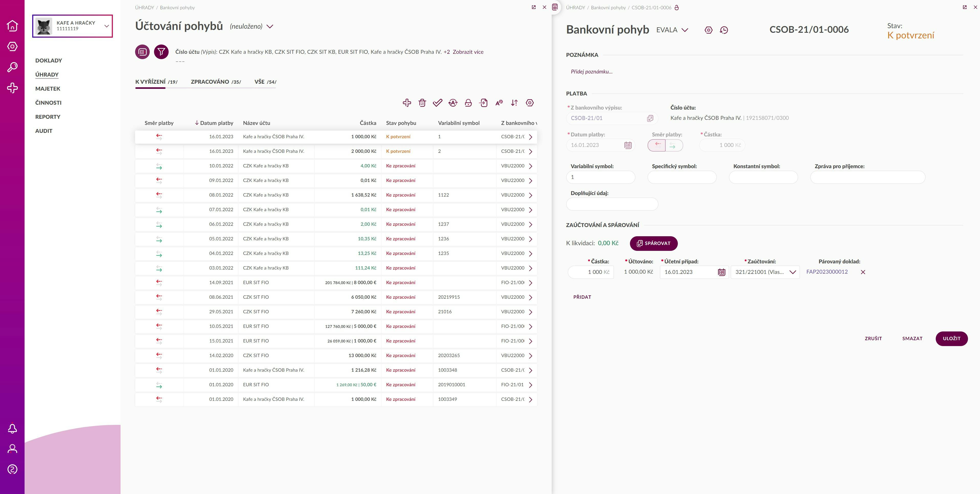
Task: Click the Specifický symbol input field
Action: pos(682,177)
